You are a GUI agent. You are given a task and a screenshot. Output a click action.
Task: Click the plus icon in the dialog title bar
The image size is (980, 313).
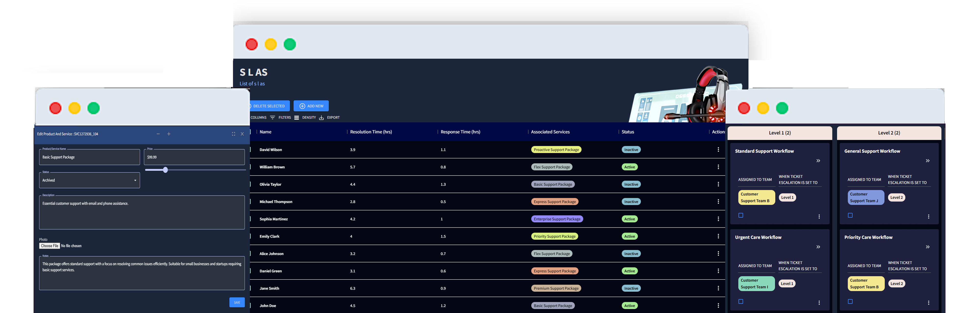tap(169, 134)
